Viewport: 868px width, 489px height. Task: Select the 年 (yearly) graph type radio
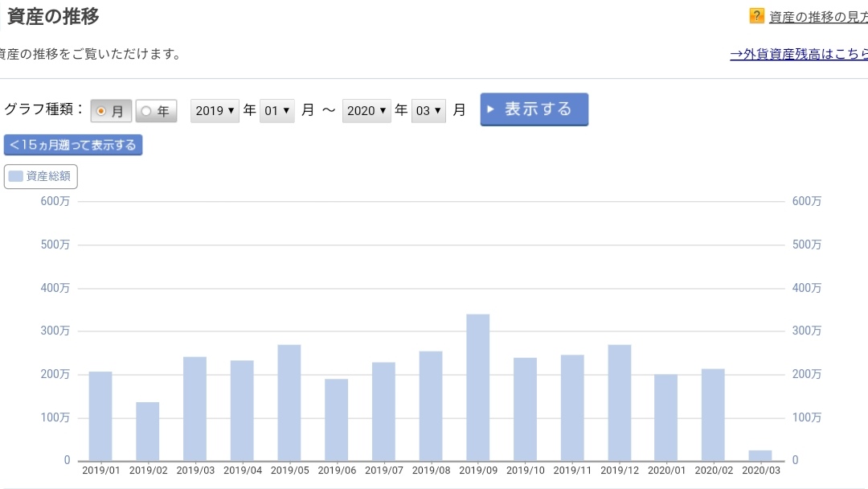[156, 111]
